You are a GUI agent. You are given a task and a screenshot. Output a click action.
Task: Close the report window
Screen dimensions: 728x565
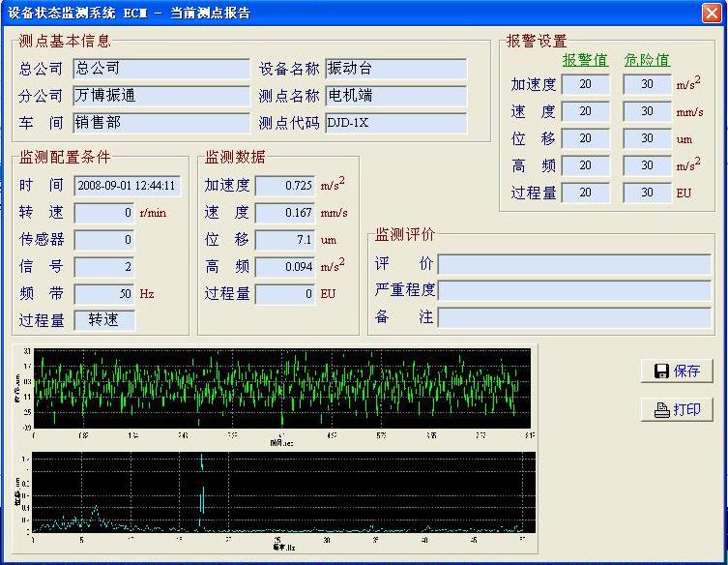[712, 12]
